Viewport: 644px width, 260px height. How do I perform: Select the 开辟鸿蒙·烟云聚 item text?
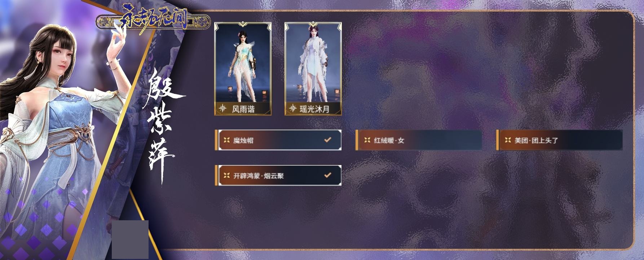click(x=259, y=176)
